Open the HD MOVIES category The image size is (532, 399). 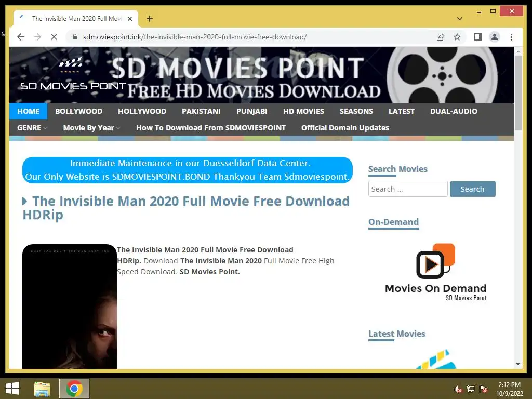click(303, 111)
